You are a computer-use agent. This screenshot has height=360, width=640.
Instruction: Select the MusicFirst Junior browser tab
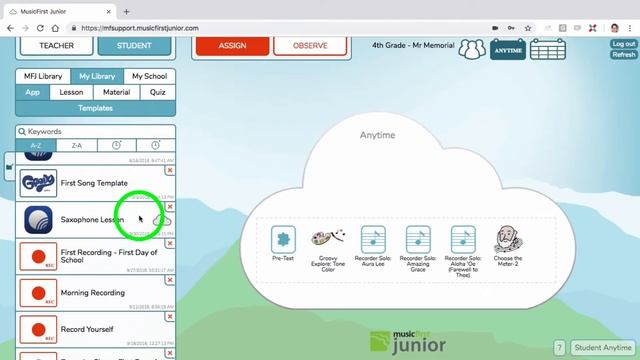[60, 11]
